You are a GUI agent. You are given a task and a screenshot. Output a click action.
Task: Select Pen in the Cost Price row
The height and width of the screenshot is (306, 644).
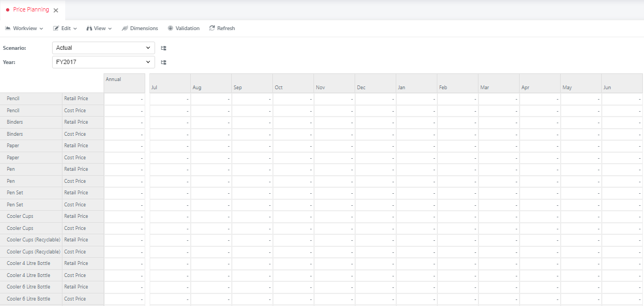point(31,181)
